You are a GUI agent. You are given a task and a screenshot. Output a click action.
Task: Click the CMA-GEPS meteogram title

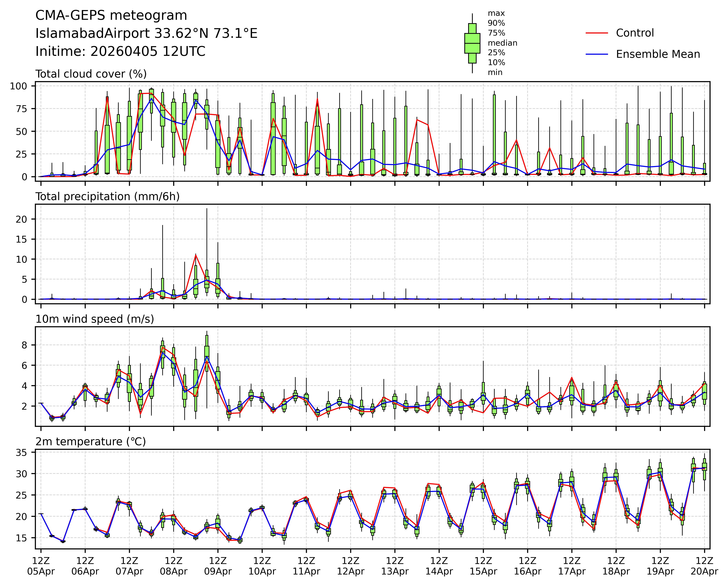[111, 15]
